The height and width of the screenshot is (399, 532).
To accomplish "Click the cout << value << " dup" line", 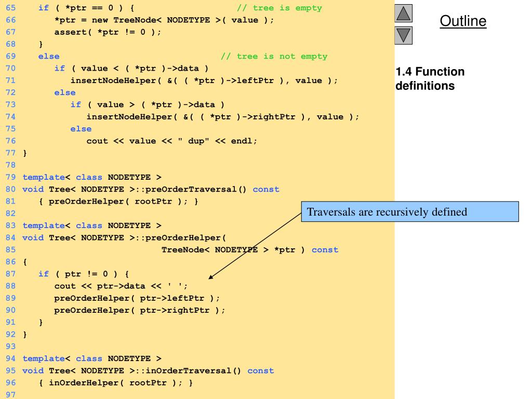I will pyautogui.click(x=171, y=141).
